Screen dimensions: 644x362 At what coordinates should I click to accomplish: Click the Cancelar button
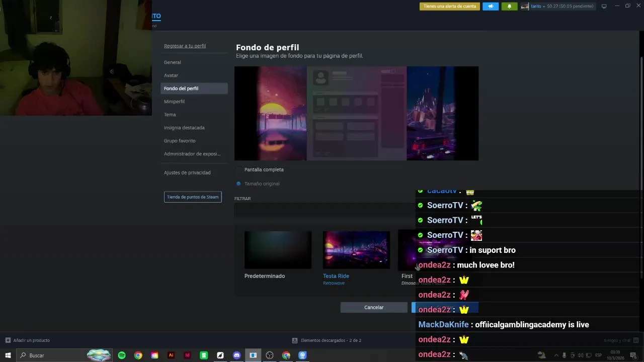click(374, 307)
